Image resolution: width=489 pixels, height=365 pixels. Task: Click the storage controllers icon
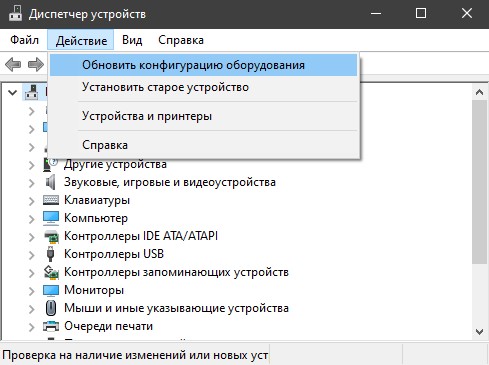click(x=51, y=272)
